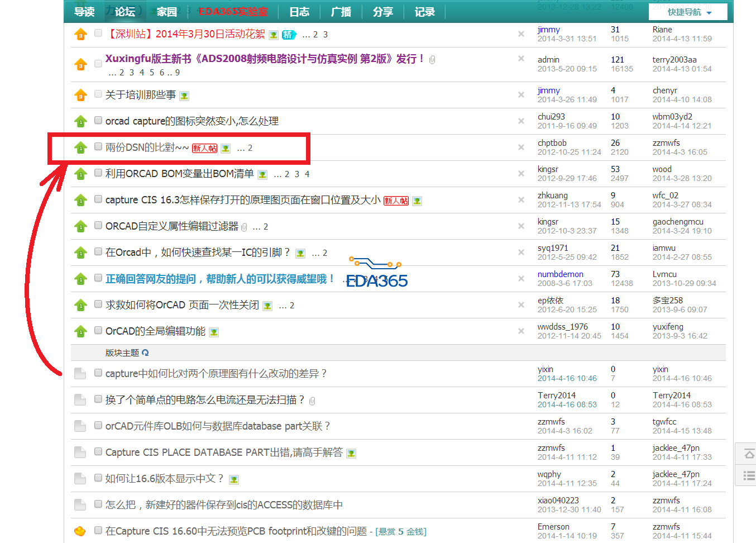Click attachment paperclip icon on Xuxingfu版主新书 thread
Viewport: 756px width, 543px height.
click(432, 60)
